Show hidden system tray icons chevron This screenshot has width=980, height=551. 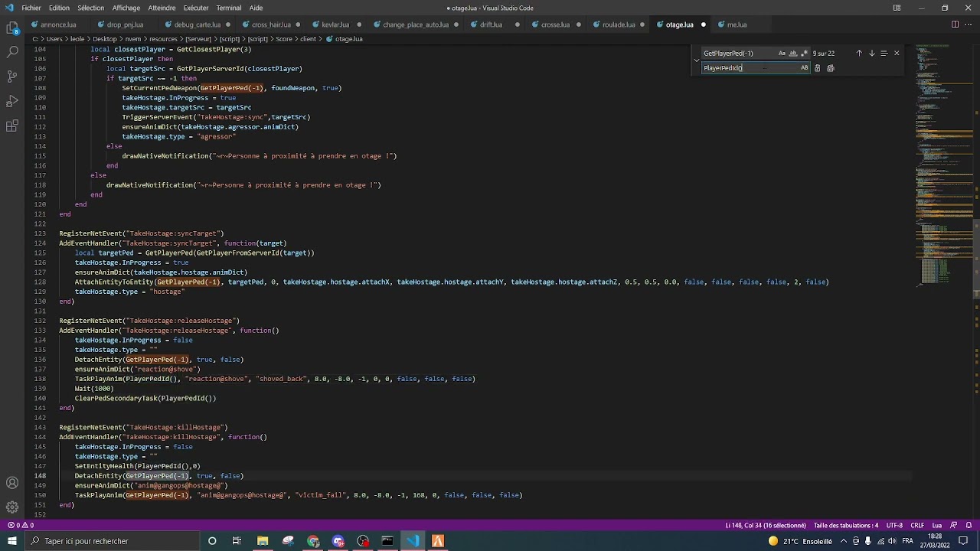click(844, 541)
